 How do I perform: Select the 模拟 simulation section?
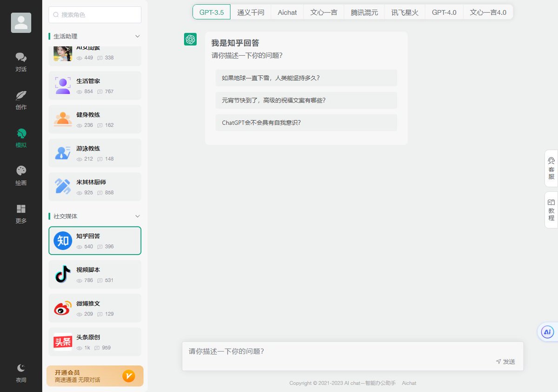[21, 138]
